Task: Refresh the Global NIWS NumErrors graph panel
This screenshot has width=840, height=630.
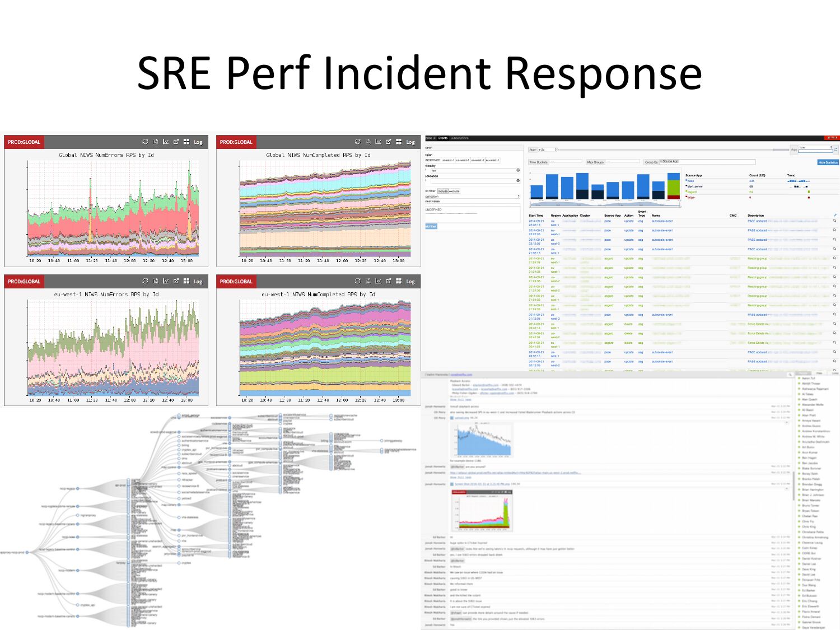Action: coord(145,142)
